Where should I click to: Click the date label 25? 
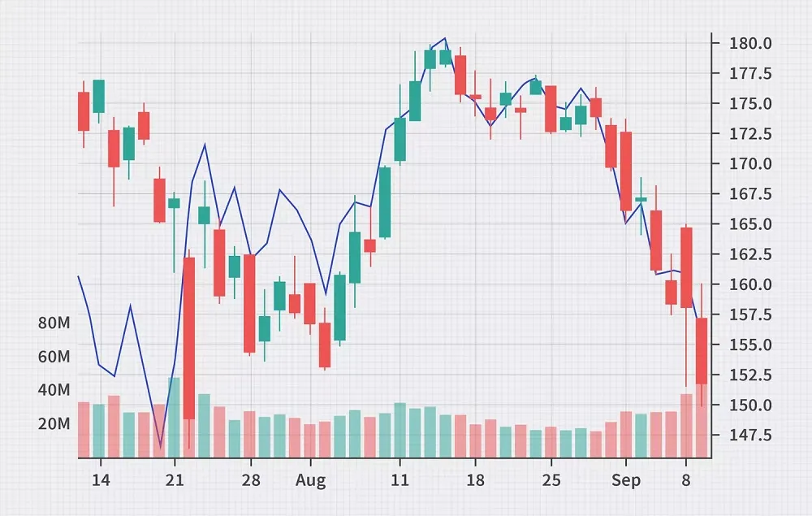point(551,481)
